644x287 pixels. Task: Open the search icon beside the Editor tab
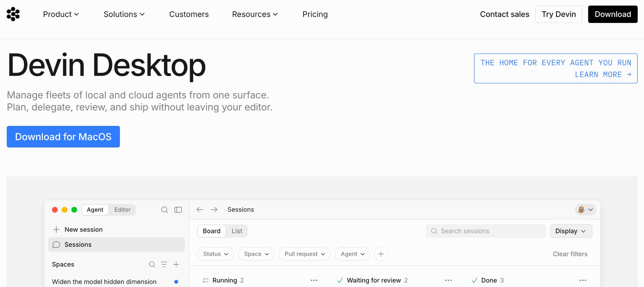pyautogui.click(x=164, y=210)
